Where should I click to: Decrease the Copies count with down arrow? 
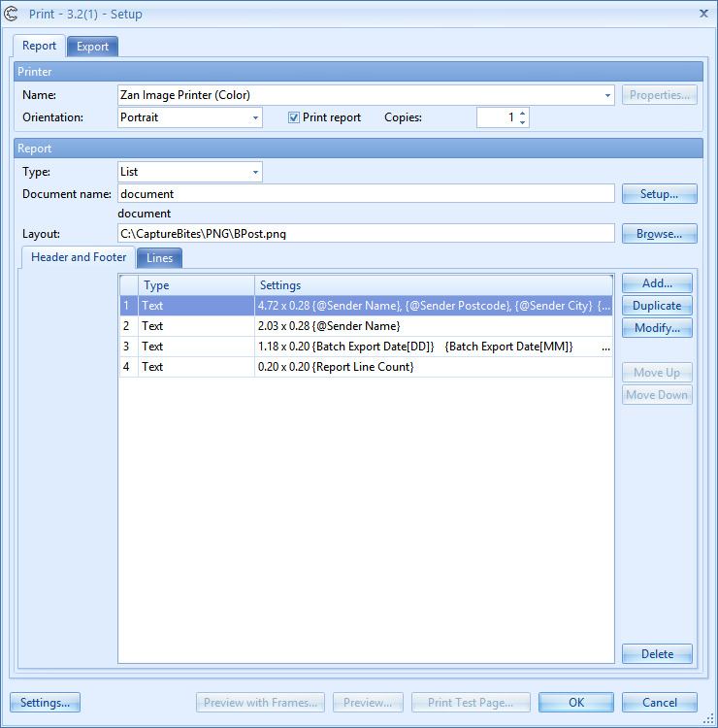click(523, 122)
